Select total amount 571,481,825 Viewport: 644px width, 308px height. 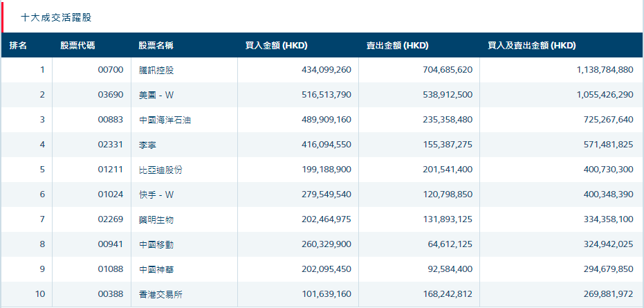[609, 145]
